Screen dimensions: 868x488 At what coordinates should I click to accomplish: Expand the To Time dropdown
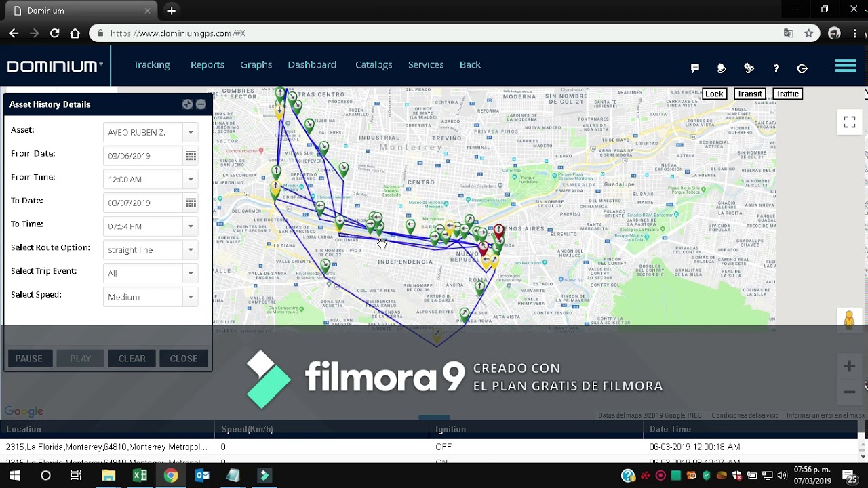pos(191,226)
